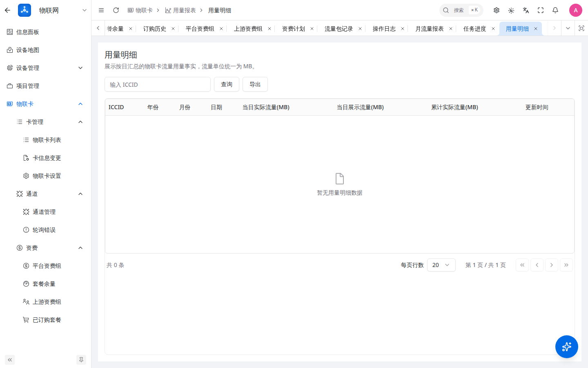588x368 pixels.
Task: Switch to the 流量包记录 tab
Action: coord(339,29)
